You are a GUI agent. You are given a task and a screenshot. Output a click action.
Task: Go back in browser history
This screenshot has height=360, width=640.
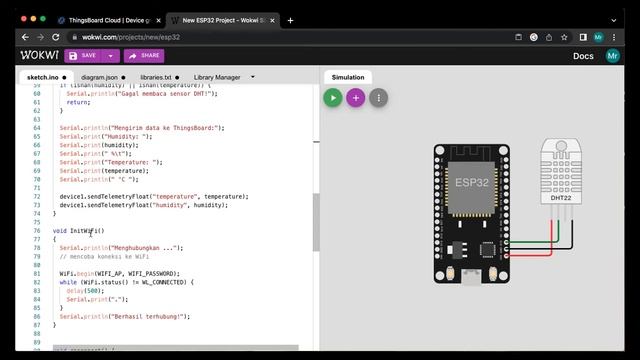point(25,37)
